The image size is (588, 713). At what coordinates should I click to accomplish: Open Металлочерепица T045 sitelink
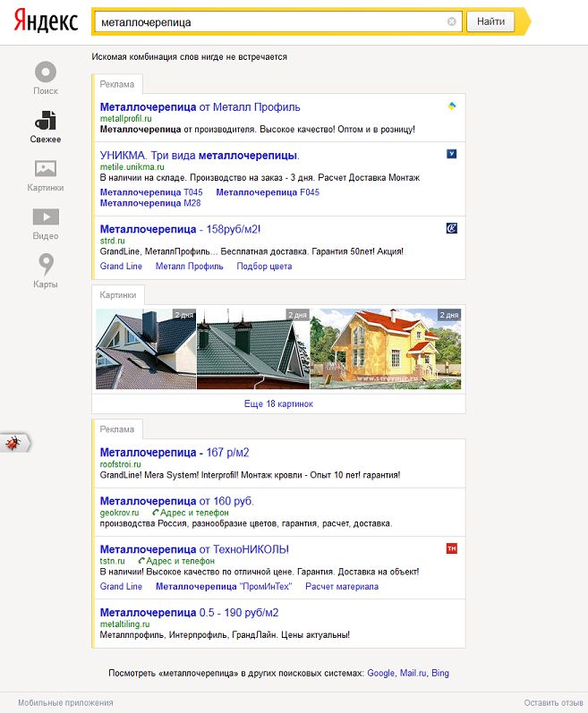coord(151,192)
